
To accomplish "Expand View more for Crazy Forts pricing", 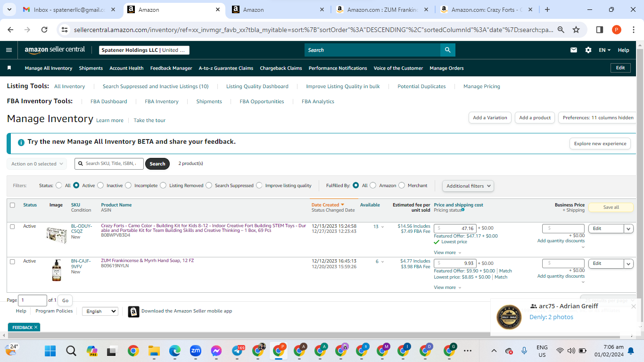I will point(447,253).
